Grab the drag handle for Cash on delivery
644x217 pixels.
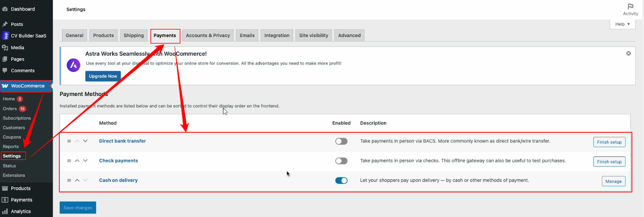pyautogui.click(x=69, y=180)
